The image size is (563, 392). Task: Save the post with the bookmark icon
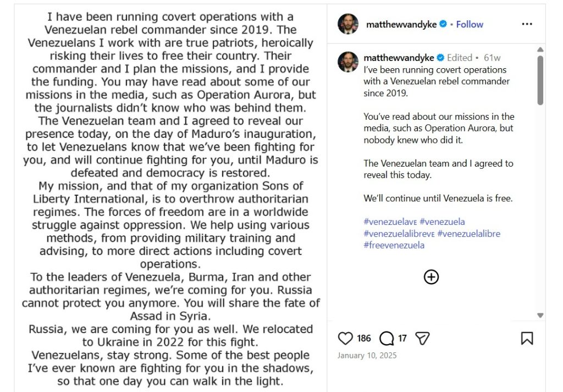coord(527,338)
